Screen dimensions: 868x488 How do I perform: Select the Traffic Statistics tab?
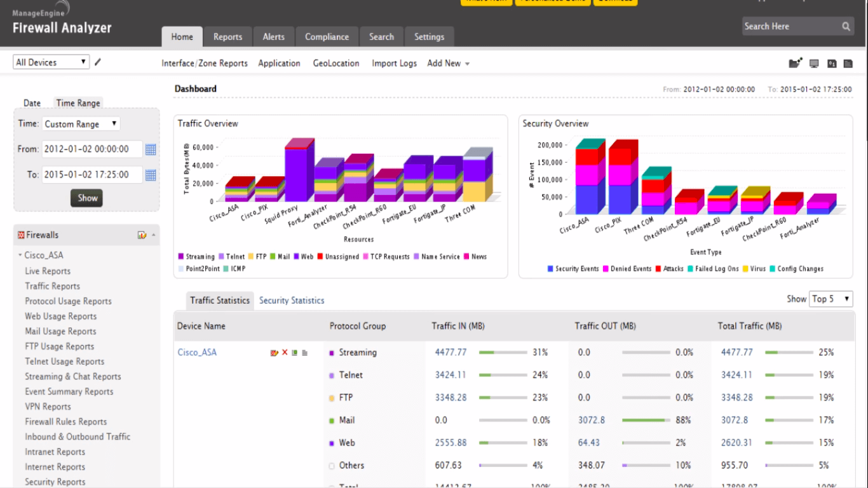pos(220,301)
